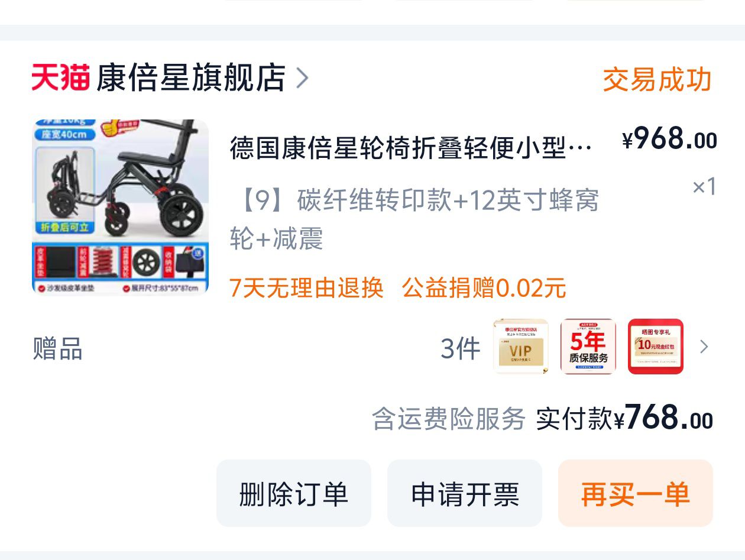This screenshot has height=560, width=745.
Task: Expand the chevron next to 康倍星旗舰店
Action: tap(302, 77)
